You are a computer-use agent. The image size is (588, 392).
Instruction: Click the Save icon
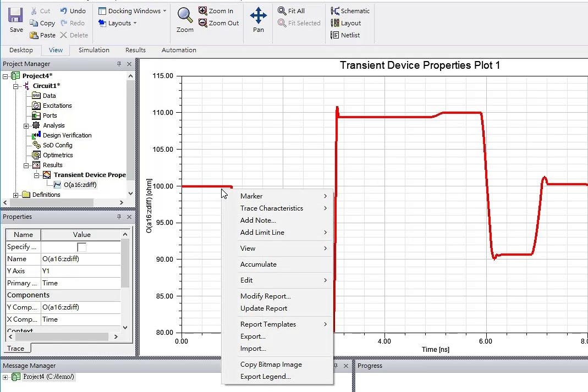click(x=16, y=16)
